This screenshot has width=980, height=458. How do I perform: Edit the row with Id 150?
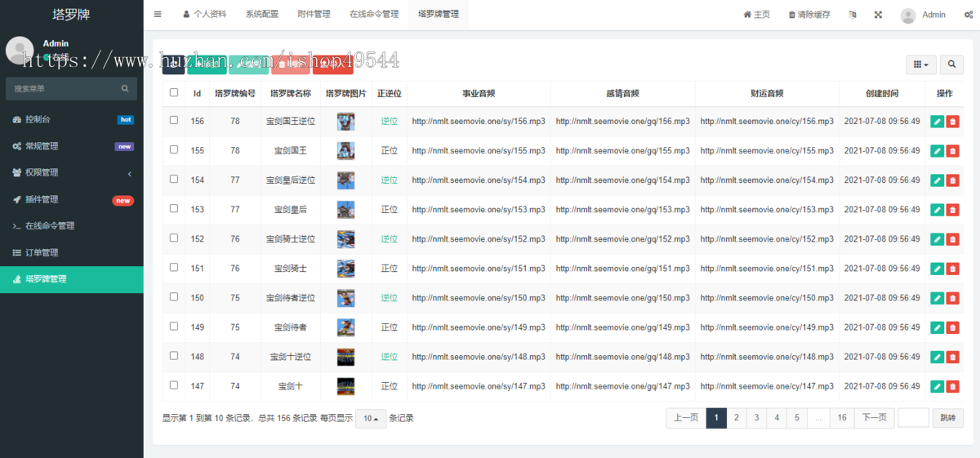point(937,298)
